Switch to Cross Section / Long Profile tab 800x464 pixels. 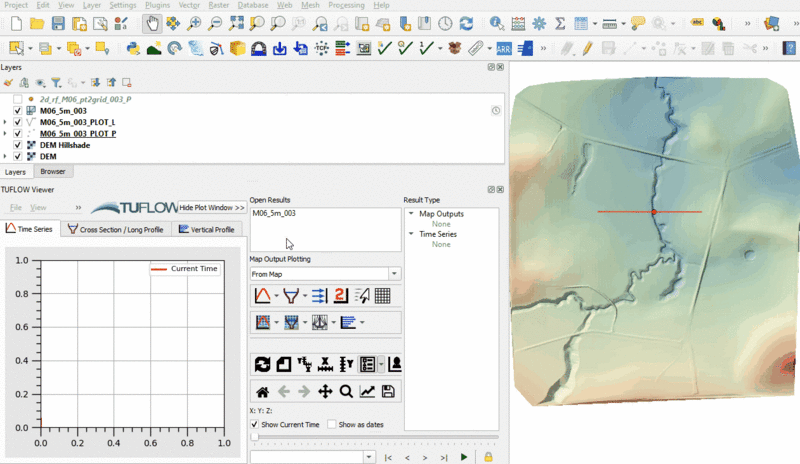[115, 229]
